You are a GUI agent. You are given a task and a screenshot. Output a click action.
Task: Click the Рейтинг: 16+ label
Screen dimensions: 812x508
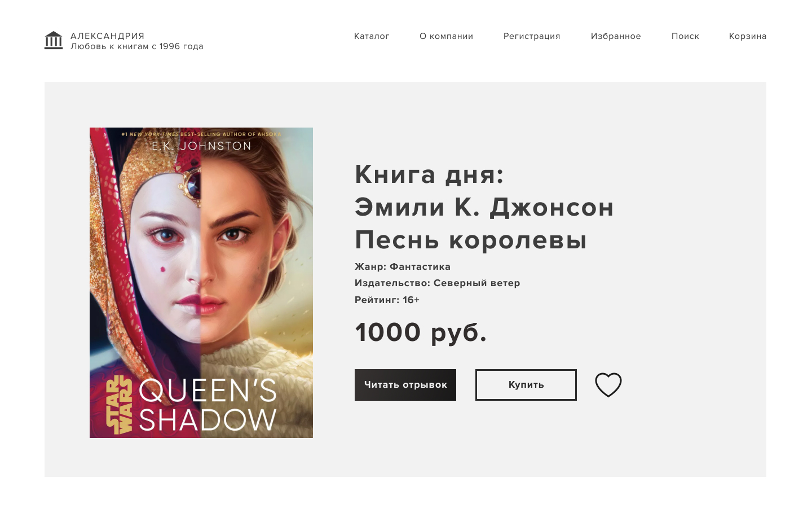387,300
